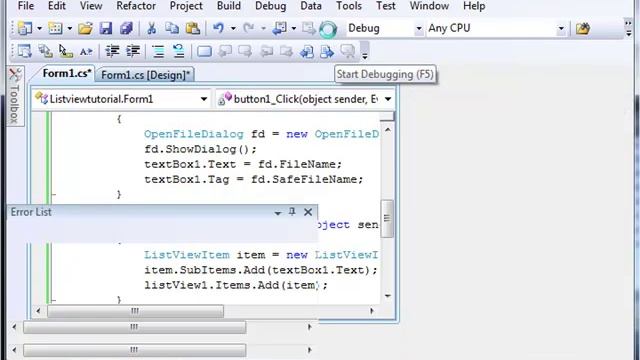Increase the line indent
Image resolution: width=640 pixels, height=360 pixels.
(133, 51)
